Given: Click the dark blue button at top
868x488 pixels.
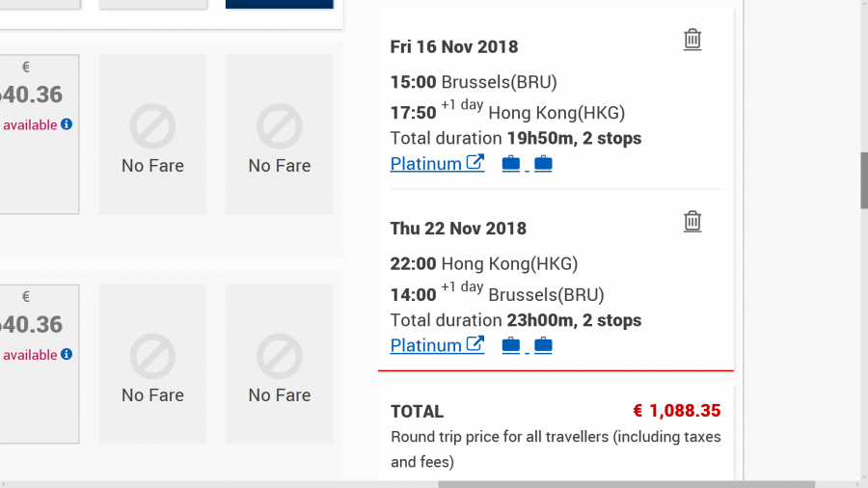Looking at the screenshot, I should (x=280, y=4).
